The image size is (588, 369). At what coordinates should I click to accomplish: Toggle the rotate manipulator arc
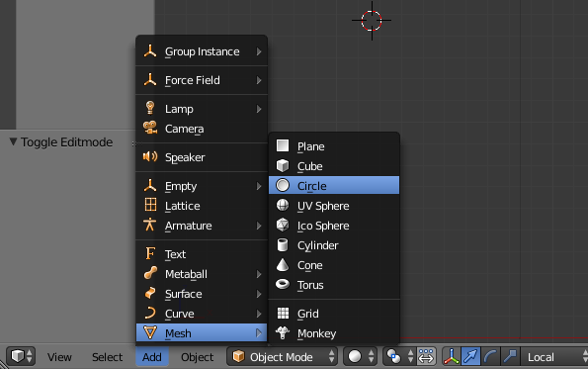click(x=490, y=356)
